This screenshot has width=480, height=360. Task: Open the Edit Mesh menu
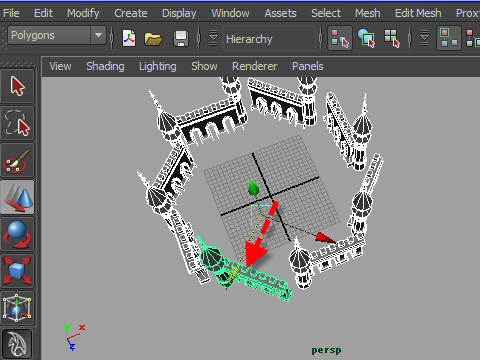(418, 13)
